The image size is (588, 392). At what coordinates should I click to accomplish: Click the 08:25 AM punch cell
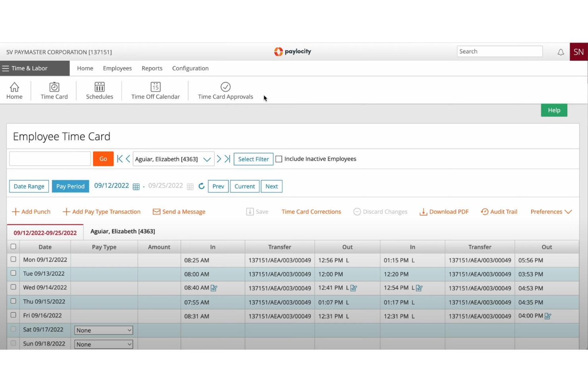click(x=213, y=261)
